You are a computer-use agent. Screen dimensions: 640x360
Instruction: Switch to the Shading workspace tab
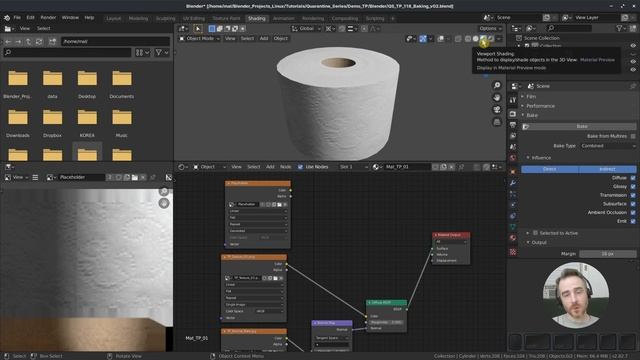pyautogui.click(x=256, y=18)
